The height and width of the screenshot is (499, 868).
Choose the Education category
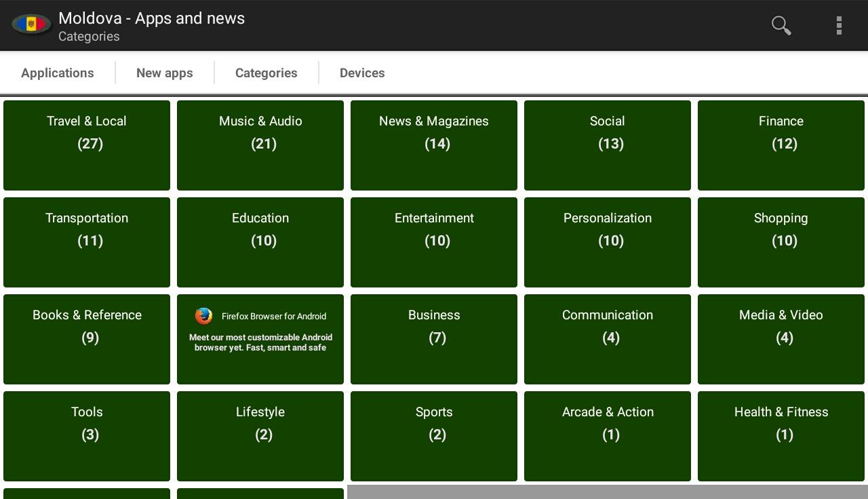[x=260, y=242]
